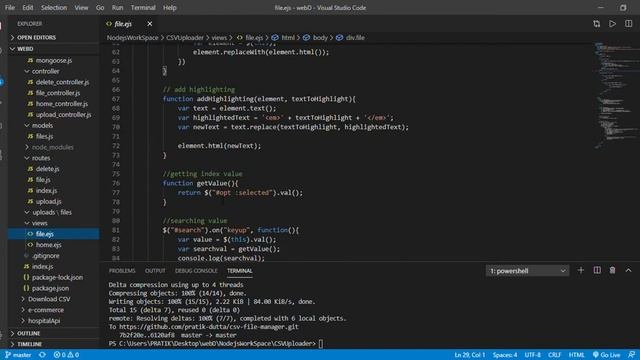Image resolution: width=640 pixels, height=360 pixels.
Task: Collapse the controller folder
Action: pos(45,71)
